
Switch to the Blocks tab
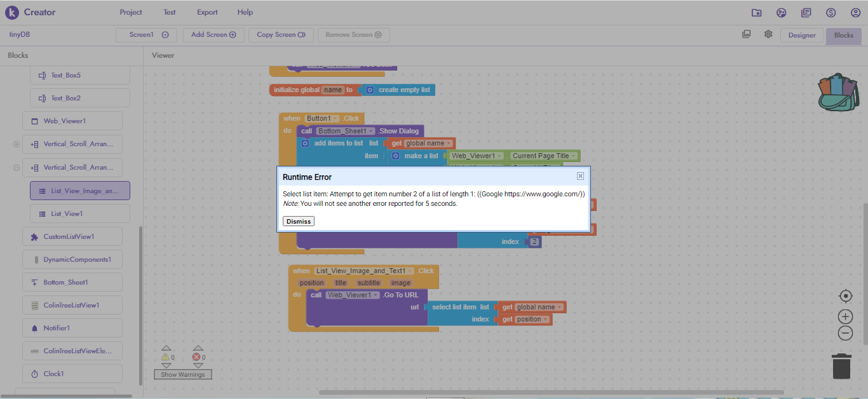tap(844, 35)
